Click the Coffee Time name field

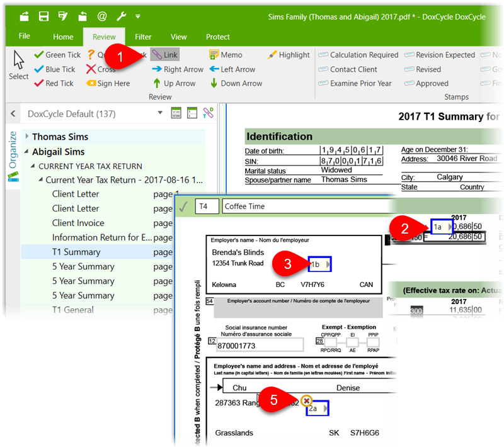tap(309, 206)
